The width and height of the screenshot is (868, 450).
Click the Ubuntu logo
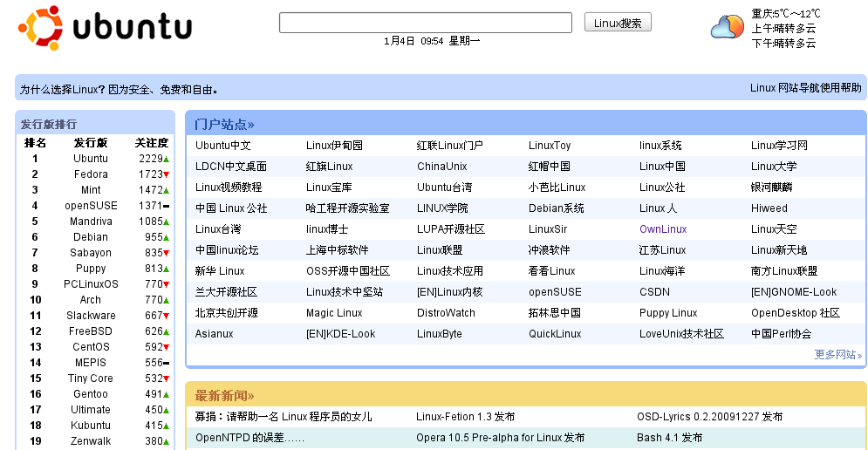click(x=106, y=28)
